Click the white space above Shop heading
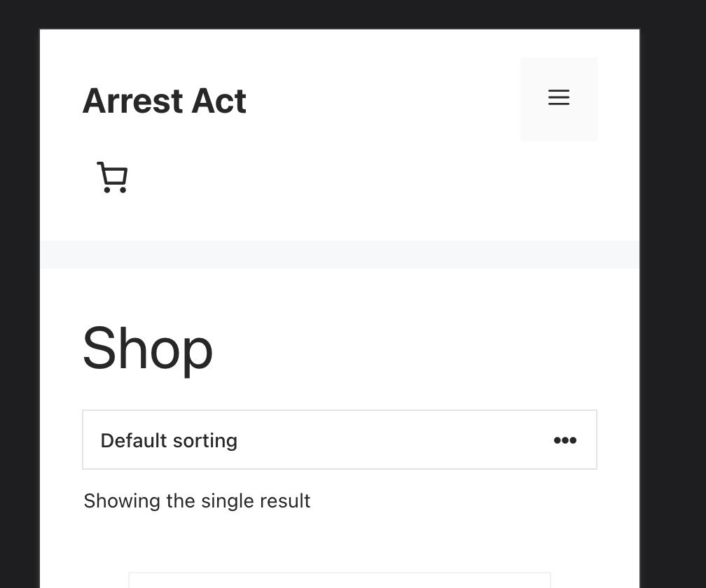Screen dimensions: 706x588 coord(340,295)
